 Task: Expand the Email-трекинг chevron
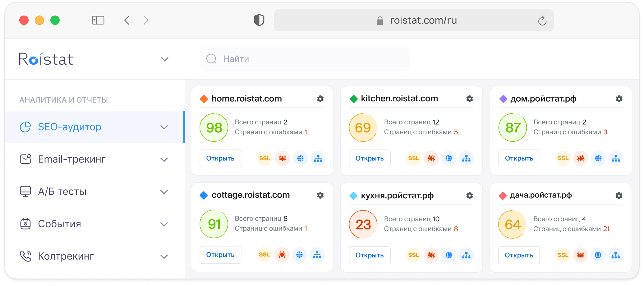pyautogui.click(x=164, y=159)
